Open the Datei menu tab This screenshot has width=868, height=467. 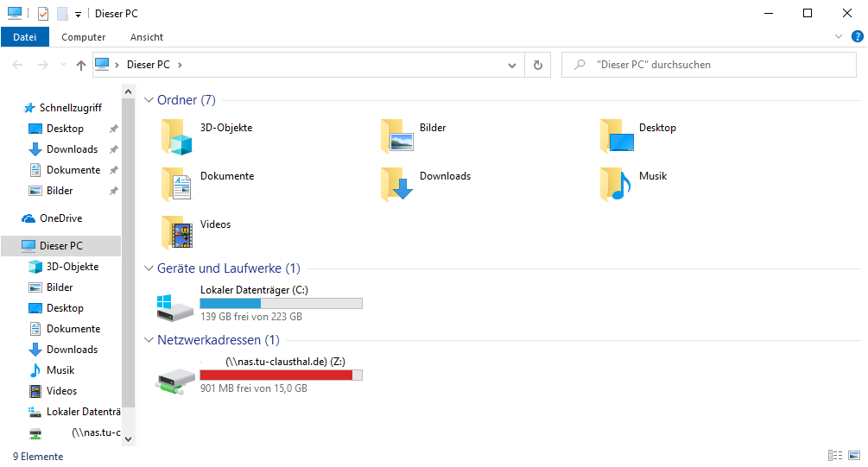click(25, 37)
